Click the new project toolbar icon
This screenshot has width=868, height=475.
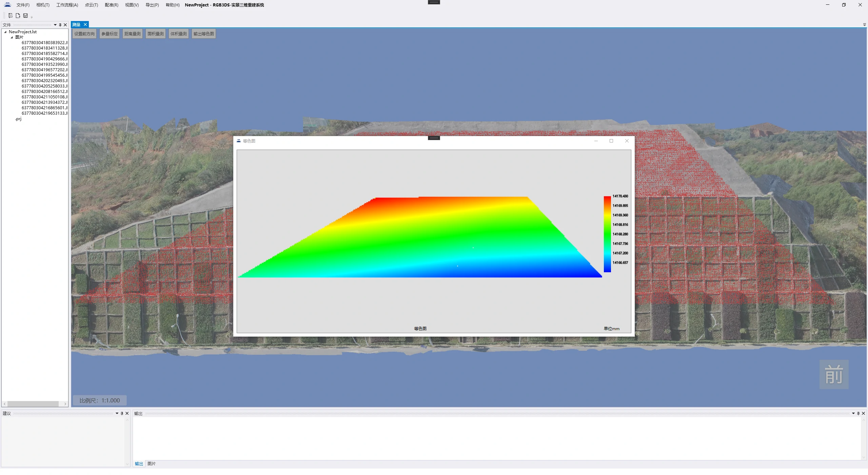[11, 16]
